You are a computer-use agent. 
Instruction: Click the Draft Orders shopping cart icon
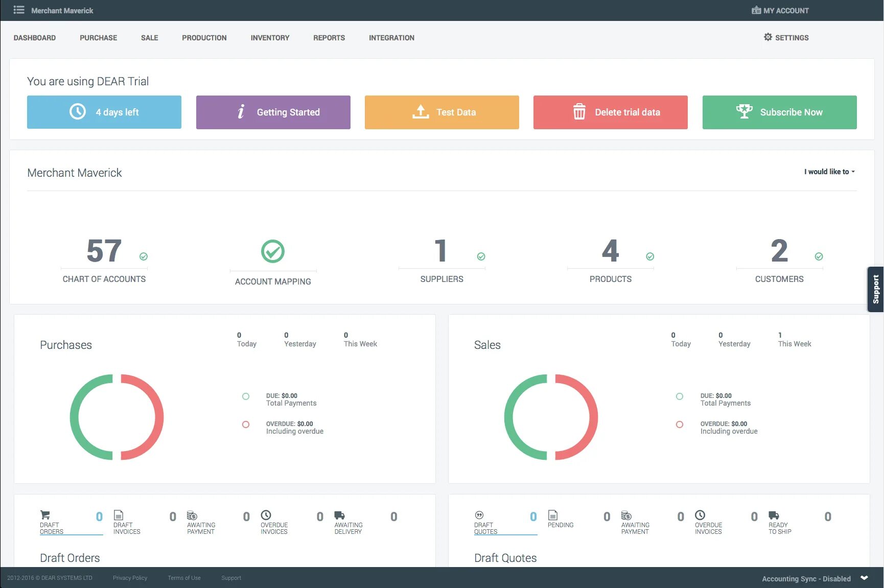(x=45, y=515)
